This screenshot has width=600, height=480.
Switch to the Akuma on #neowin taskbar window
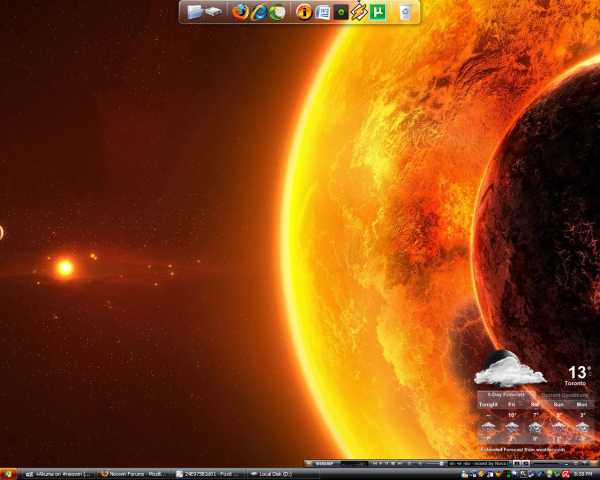point(58,474)
